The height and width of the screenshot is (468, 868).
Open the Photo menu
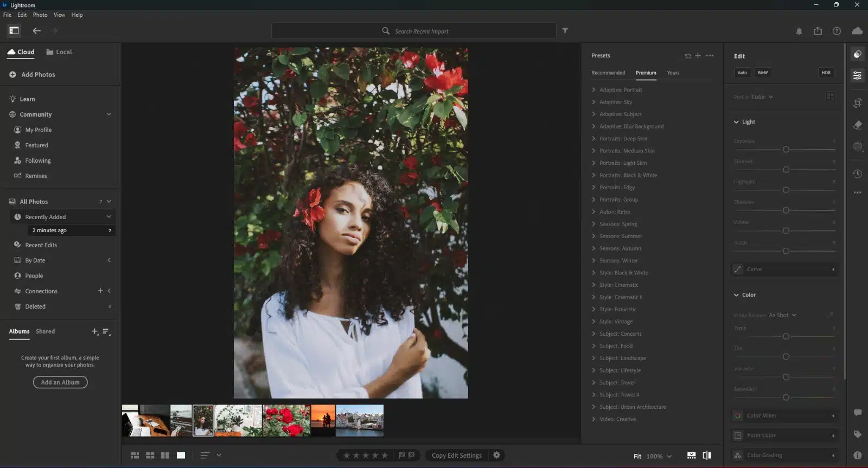(x=40, y=15)
